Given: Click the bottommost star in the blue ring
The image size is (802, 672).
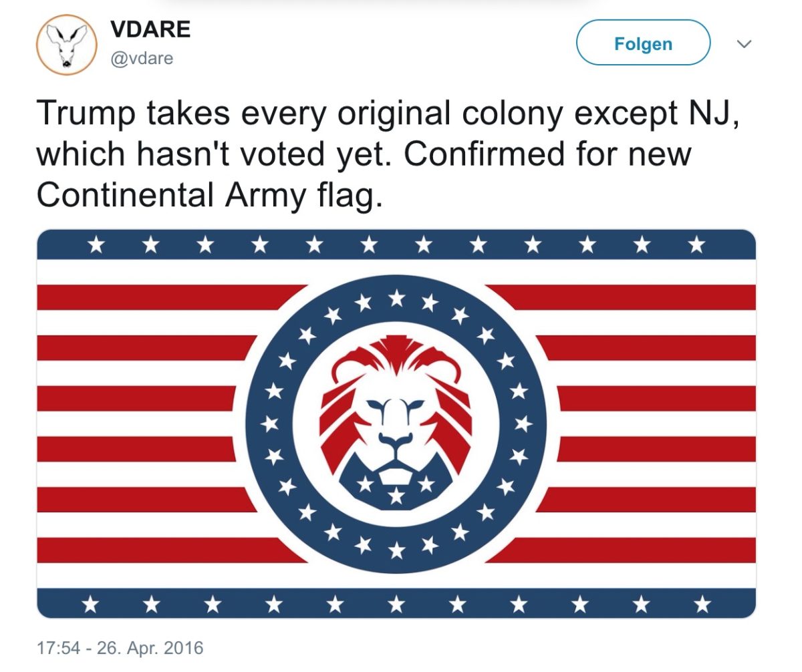Looking at the screenshot, I should click(x=396, y=550).
